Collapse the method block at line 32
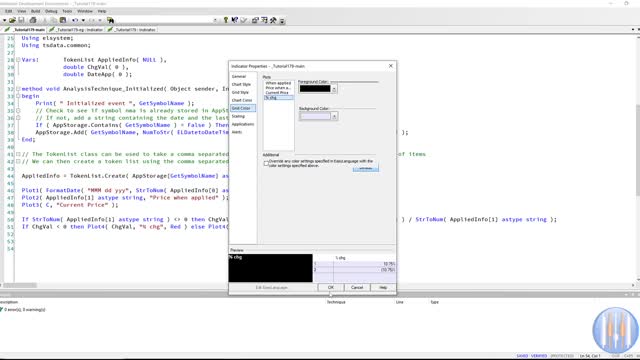The height and width of the screenshot is (360, 640). click(x=18, y=89)
